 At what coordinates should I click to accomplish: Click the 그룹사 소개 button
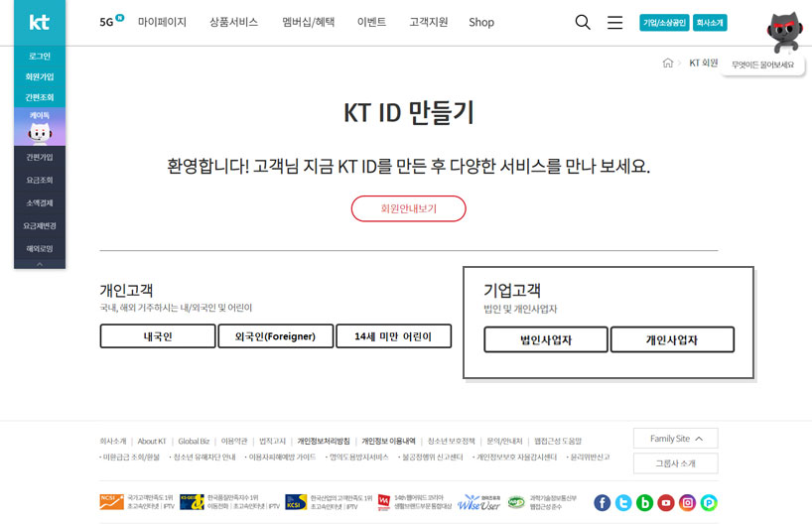point(676,462)
